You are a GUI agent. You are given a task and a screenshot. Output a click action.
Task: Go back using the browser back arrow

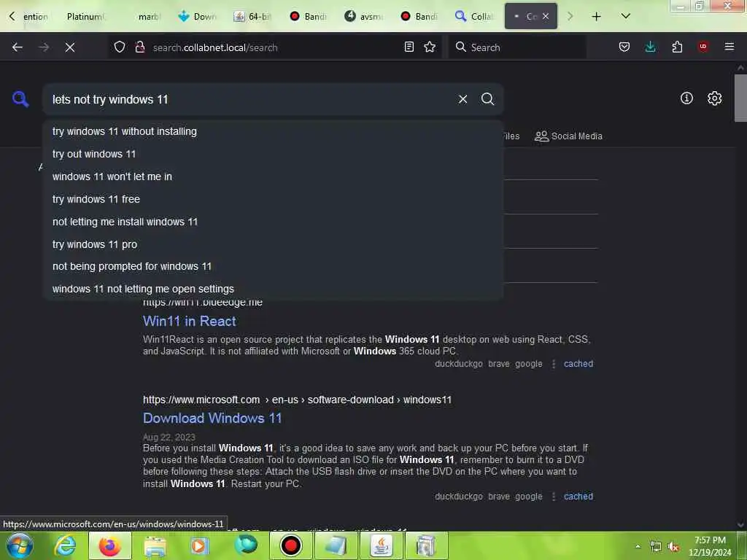(18, 47)
